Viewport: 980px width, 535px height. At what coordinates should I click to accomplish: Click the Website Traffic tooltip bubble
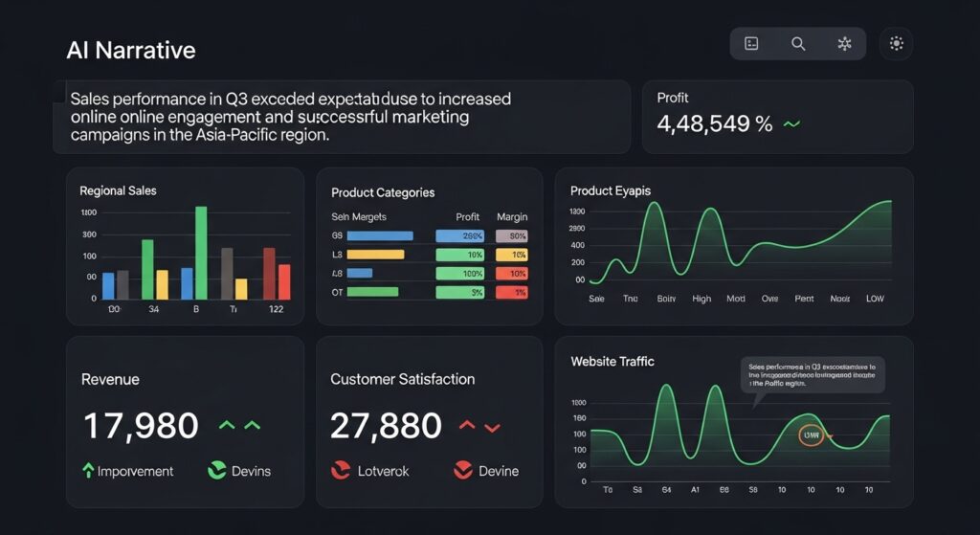pyautogui.click(x=813, y=375)
